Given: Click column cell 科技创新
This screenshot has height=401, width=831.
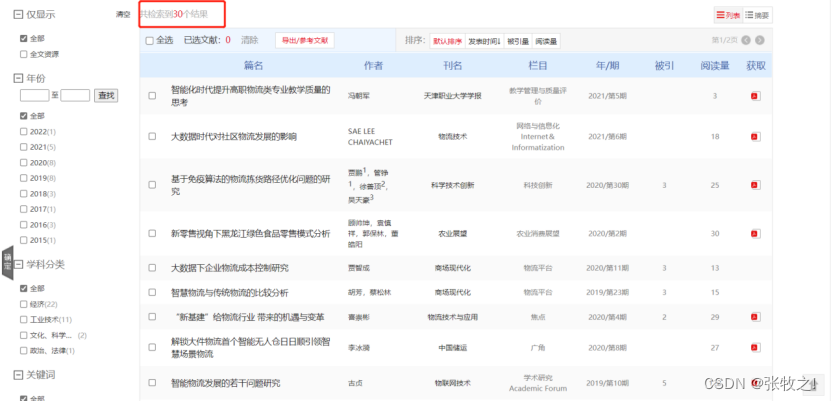Looking at the screenshot, I should 538,185.
